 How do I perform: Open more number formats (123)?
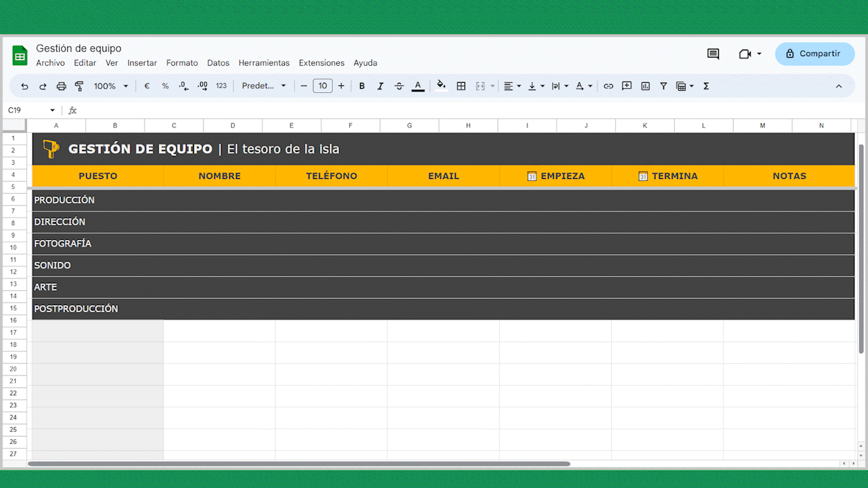click(x=221, y=86)
